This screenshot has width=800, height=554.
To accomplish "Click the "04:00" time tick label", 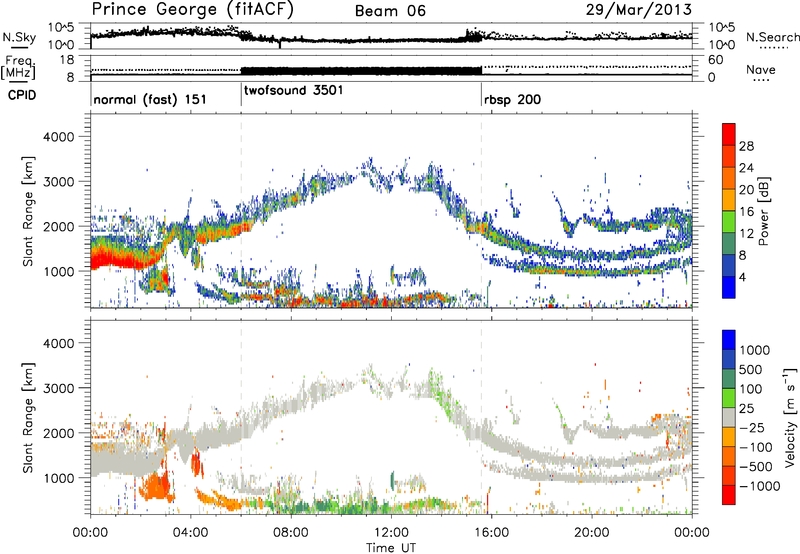I will pyautogui.click(x=190, y=533).
